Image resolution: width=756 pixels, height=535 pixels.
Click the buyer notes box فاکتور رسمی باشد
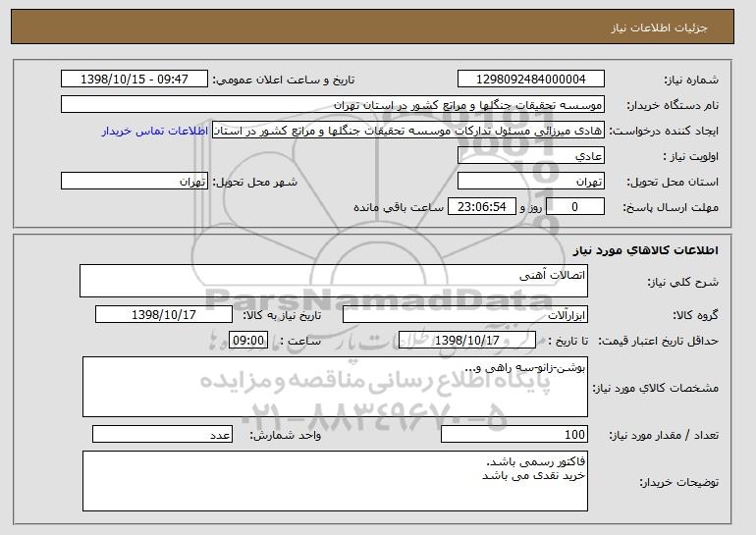point(335,481)
